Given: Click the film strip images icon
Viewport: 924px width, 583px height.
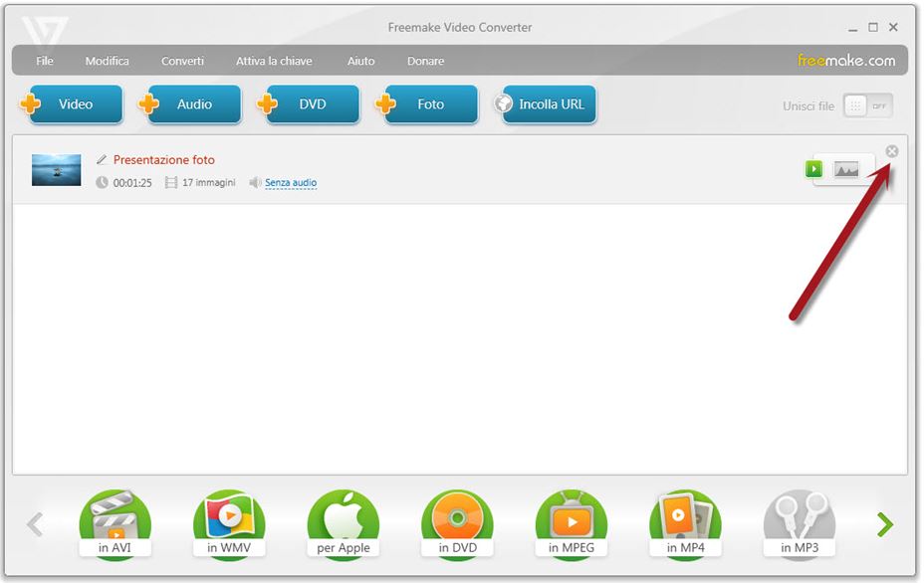Looking at the screenshot, I should 171,182.
